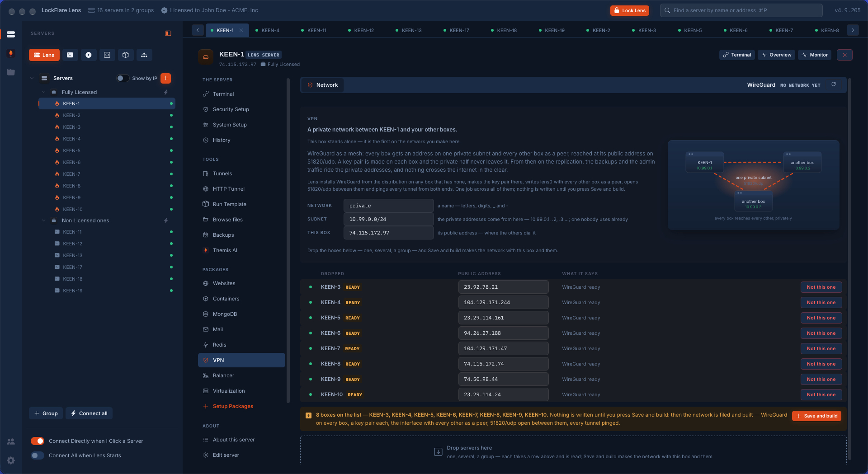Edit the Network name field
This screenshot has width=868, height=474.
click(x=388, y=206)
